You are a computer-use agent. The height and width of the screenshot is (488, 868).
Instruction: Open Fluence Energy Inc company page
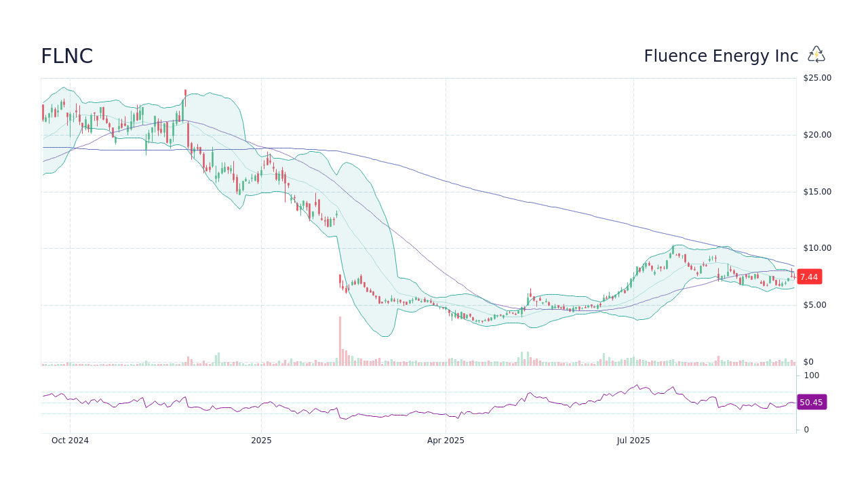coord(720,56)
